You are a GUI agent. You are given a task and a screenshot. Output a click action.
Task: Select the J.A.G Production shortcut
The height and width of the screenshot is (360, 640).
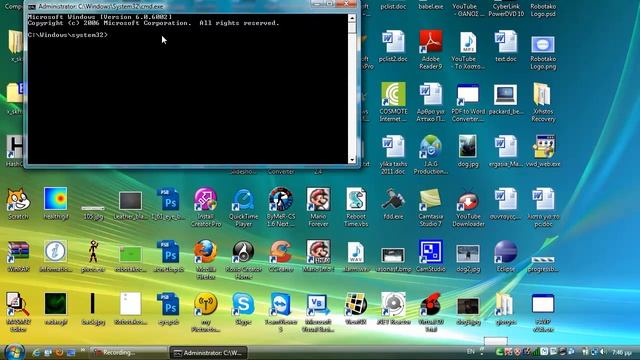click(431, 154)
